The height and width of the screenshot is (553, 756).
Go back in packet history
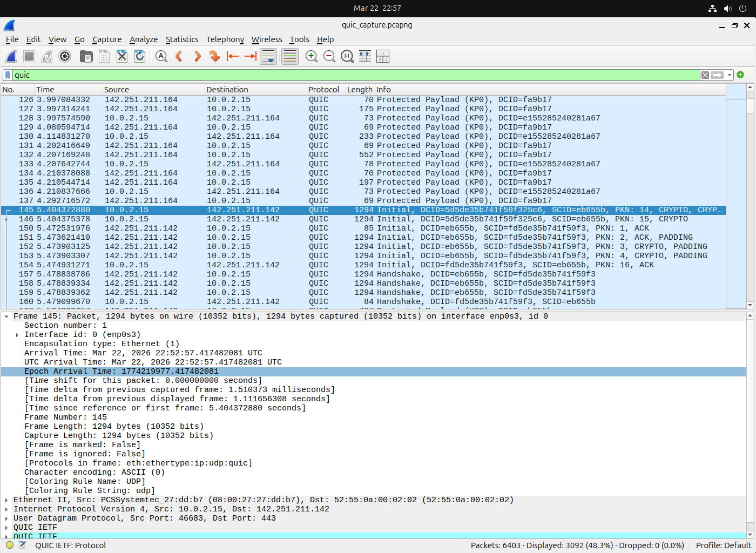[179, 56]
